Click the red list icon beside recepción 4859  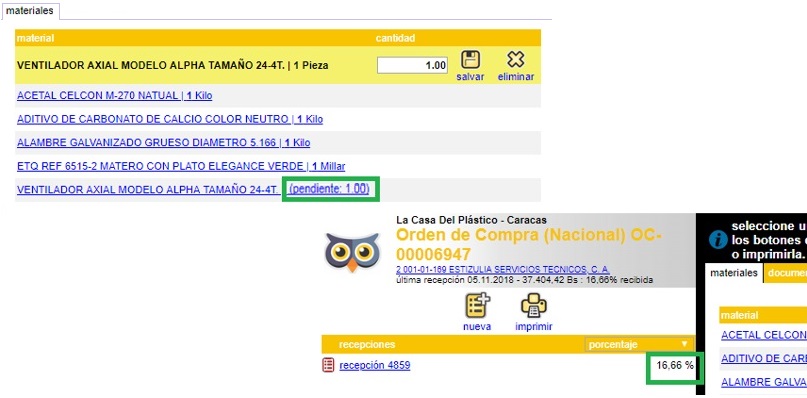coord(328,366)
